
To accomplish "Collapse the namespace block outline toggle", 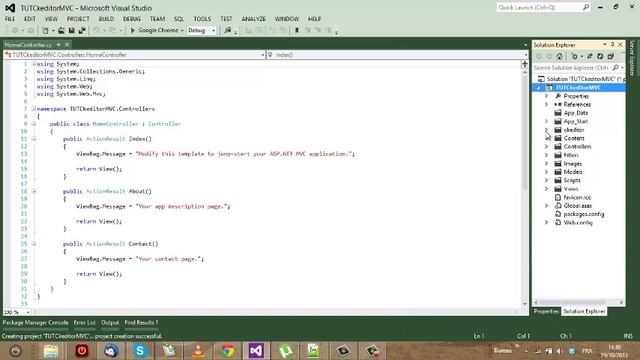I will click(34, 109).
